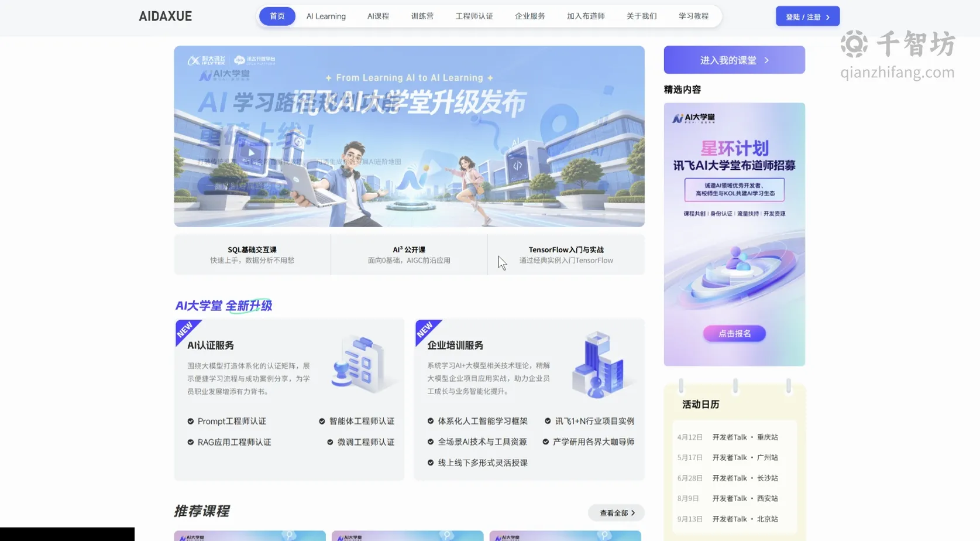This screenshot has width=980, height=541.
Task: Open 企业服务 nav item
Action: (x=530, y=16)
